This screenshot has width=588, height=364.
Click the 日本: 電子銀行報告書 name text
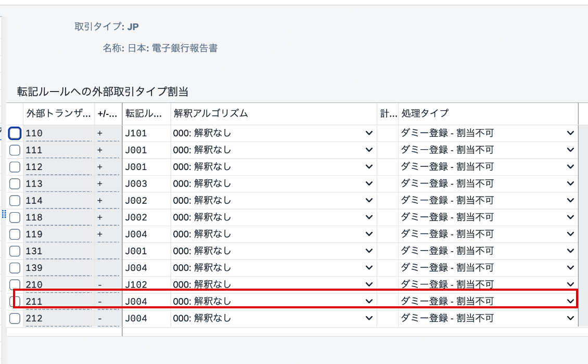pyautogui.click(x=173, y=48)
